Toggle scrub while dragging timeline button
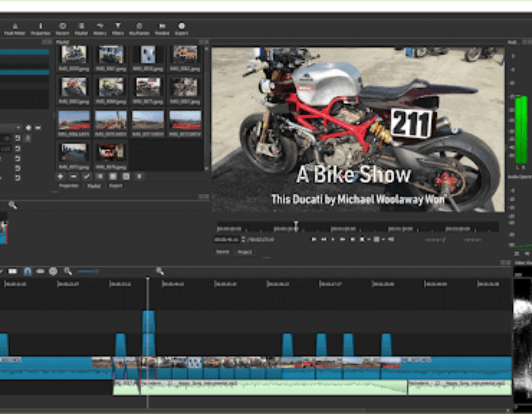The width and height of the screenshot is (532, 414). click(x=40, y=271)
